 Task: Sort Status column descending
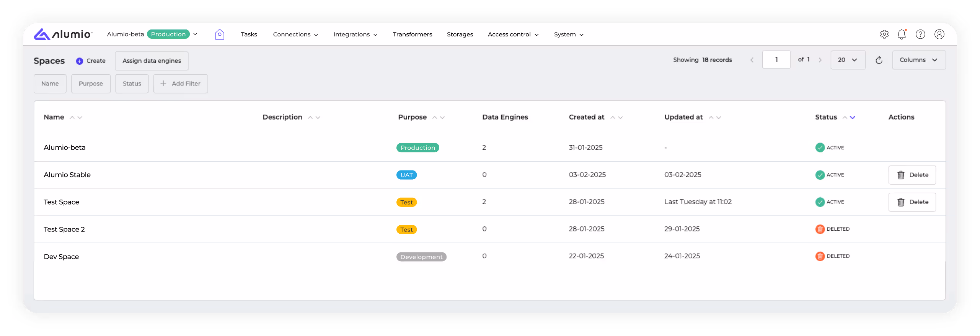click(853, 118)
